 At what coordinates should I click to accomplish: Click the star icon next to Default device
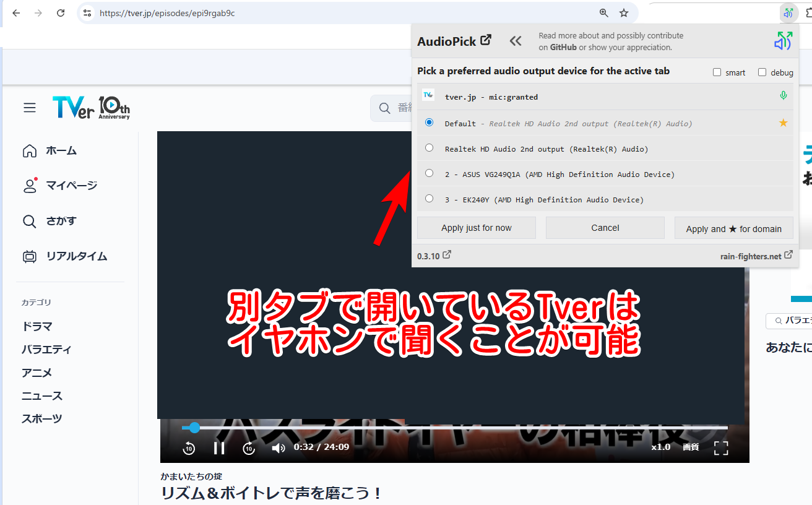click(783, 123)
